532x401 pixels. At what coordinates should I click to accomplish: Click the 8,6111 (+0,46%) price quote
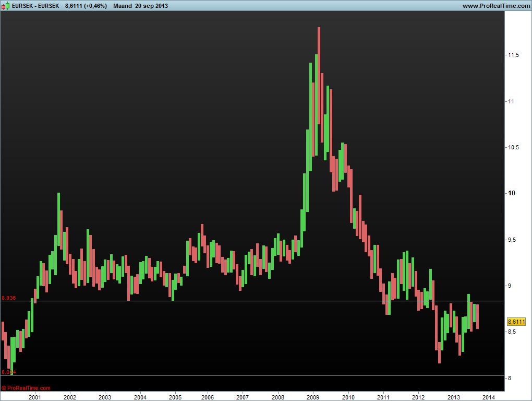pyautogui.click(x=86, y=6)
